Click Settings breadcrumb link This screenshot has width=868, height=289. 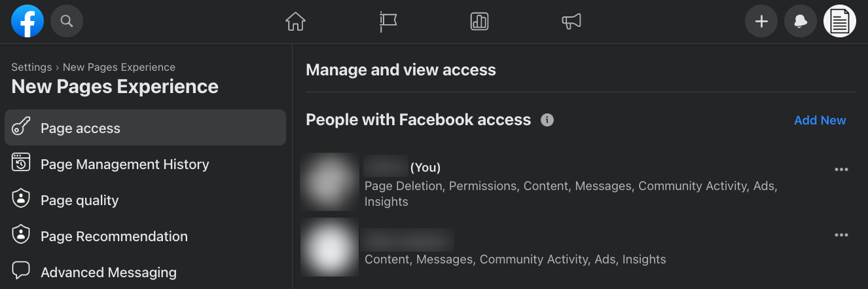[x=31, y=67]
